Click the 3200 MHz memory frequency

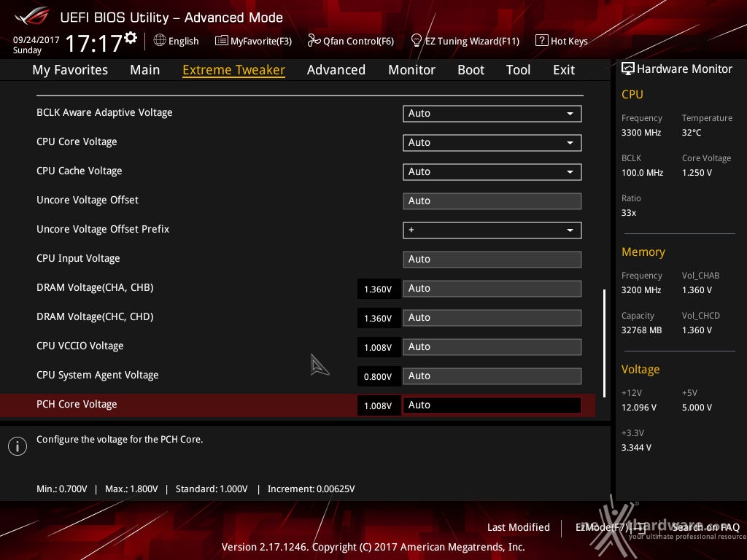pos(641,290)
